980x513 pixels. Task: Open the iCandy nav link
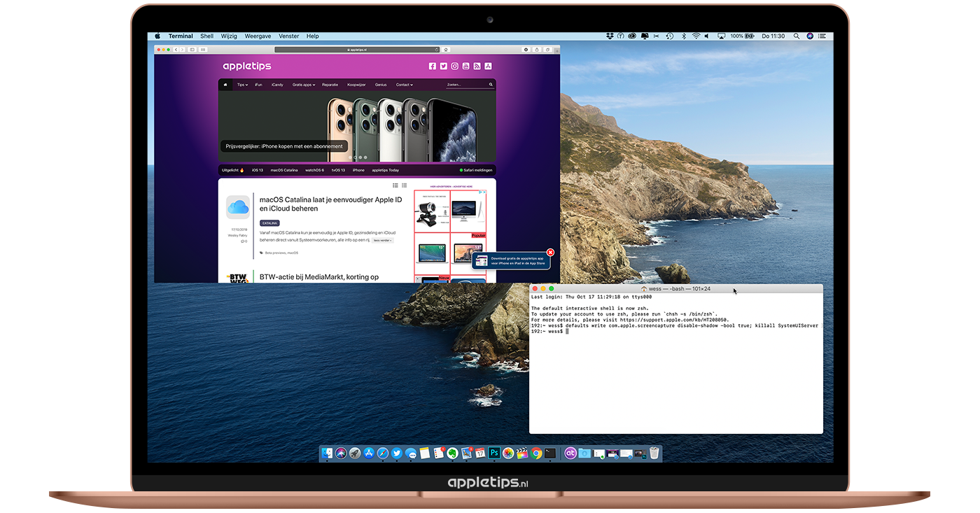tap(277, 85)
